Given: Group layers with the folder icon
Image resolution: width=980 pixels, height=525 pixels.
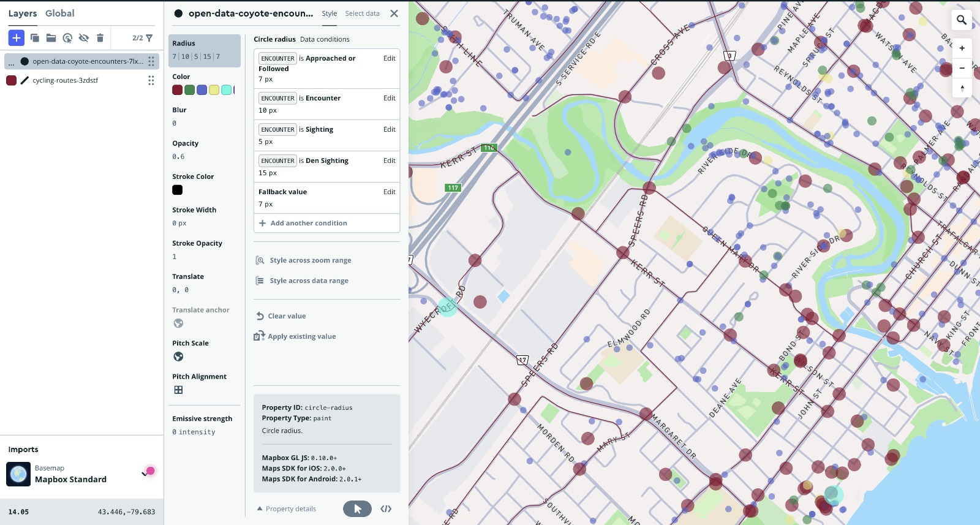Looking at the screenshot, I should [51, 38].
